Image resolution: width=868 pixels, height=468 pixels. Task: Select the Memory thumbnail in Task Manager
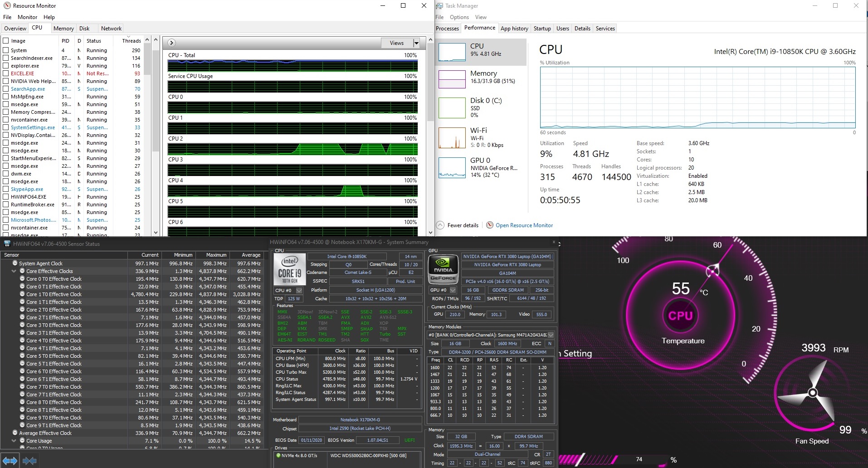pos(452,79)
